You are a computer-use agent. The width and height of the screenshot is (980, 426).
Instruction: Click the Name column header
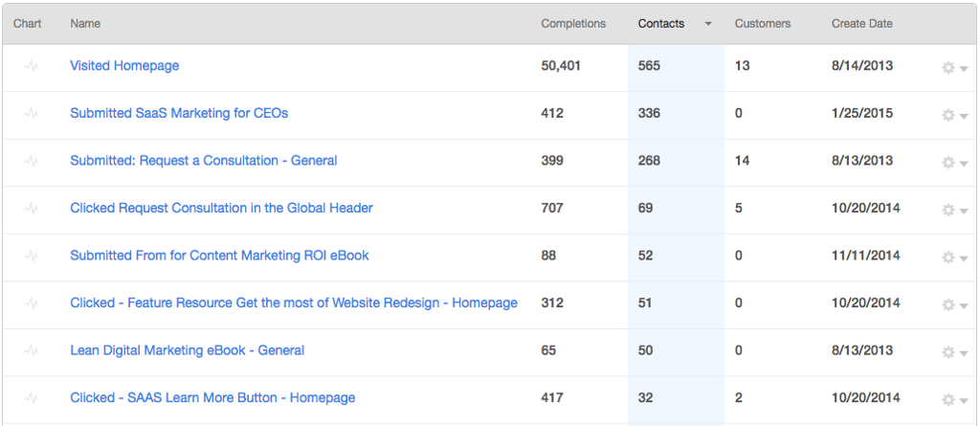pos(85,23)
